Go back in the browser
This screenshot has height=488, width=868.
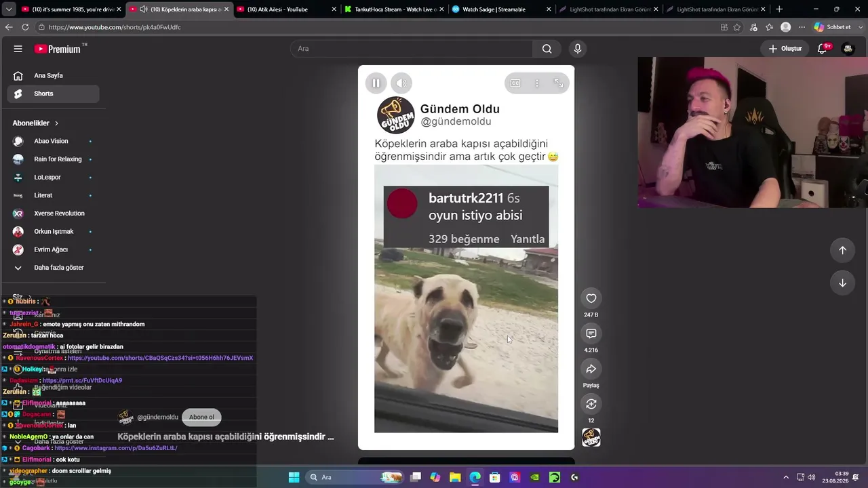pos(9,27)
